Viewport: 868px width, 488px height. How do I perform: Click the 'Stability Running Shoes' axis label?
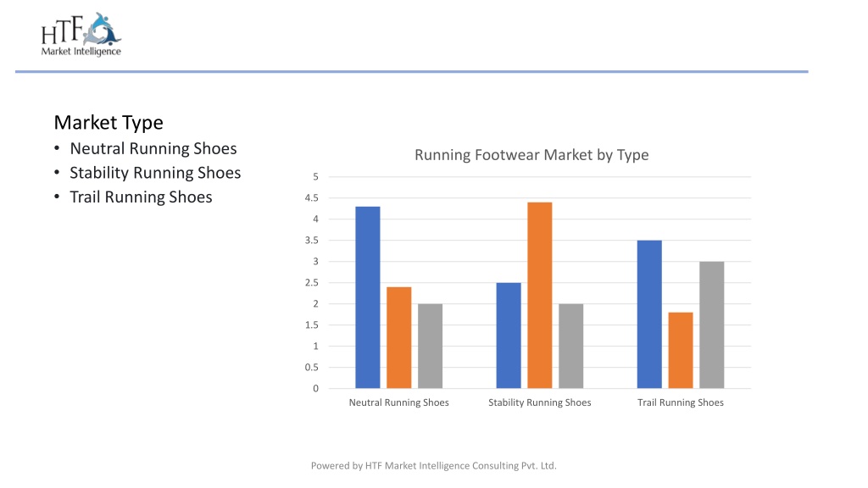click(540, 402)
